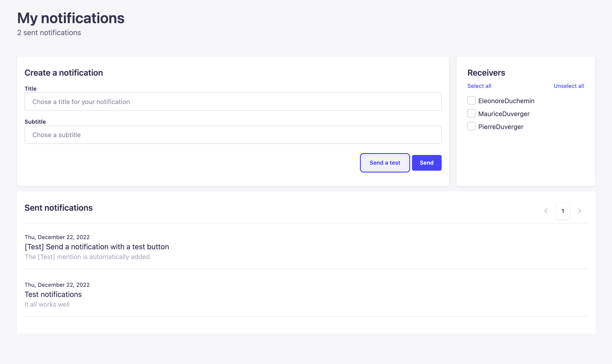Open the Create a notification title field
The height and width of the screenshot is (364, 612).
233,101
